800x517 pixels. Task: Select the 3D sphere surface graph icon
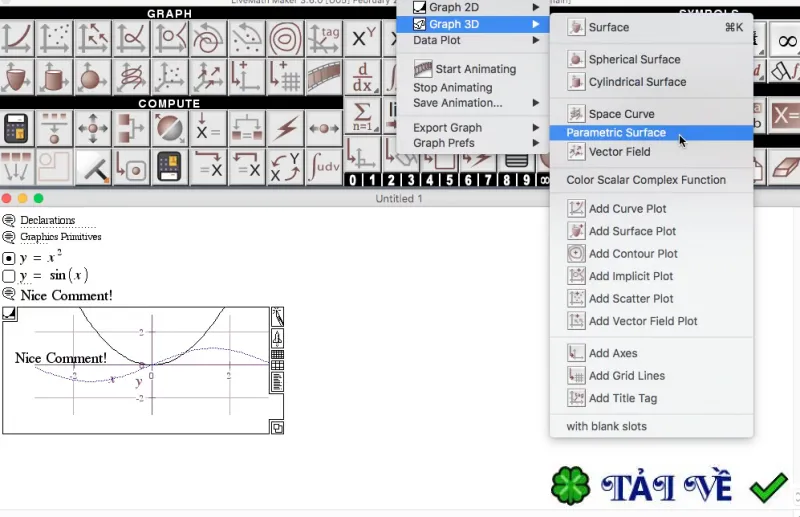tap(93, 77)
